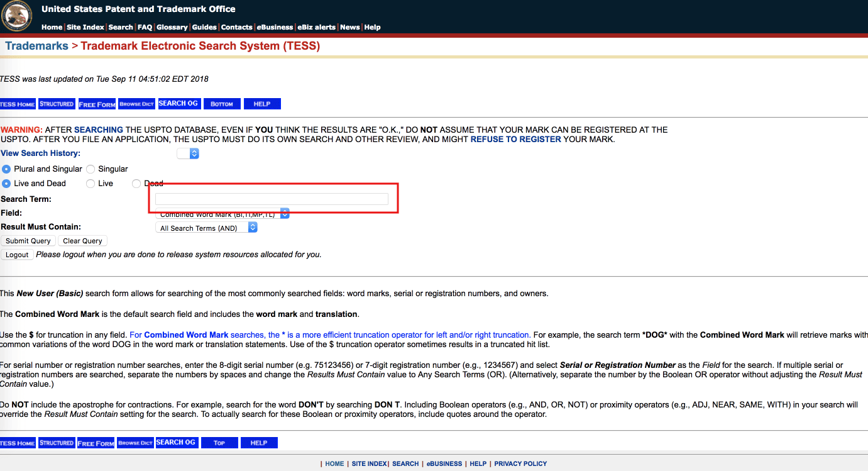Image resolution: width=868 pixels, height=471 pixels.
Task: Expand the Result Must Contain dropdown
Action: pyautogui.click(x=206, y=228)
